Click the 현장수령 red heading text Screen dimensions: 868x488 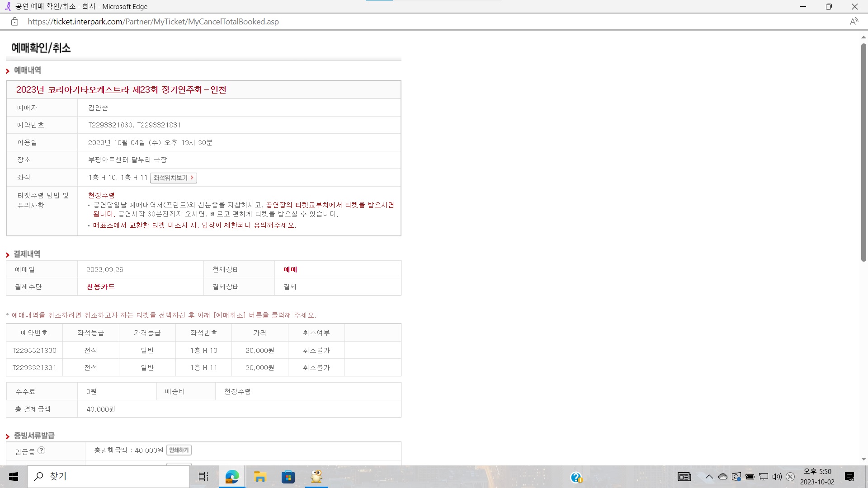(101, 195)
